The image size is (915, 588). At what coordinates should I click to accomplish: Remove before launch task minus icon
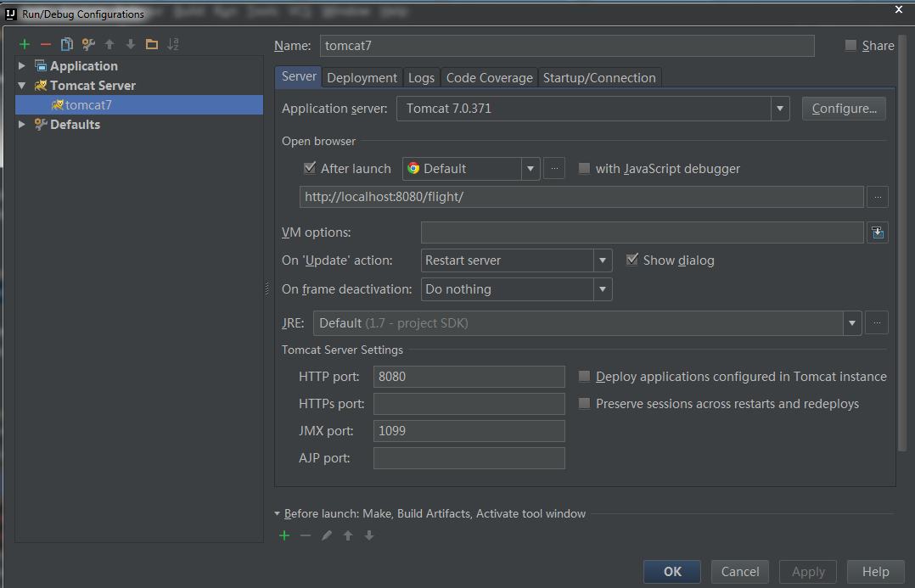[x=306, y=535]
